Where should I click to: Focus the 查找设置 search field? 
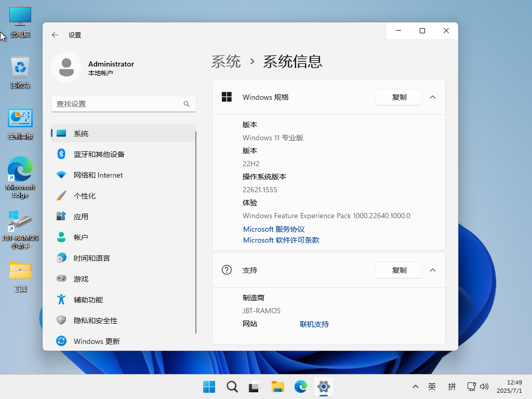(x=124, y=104)
